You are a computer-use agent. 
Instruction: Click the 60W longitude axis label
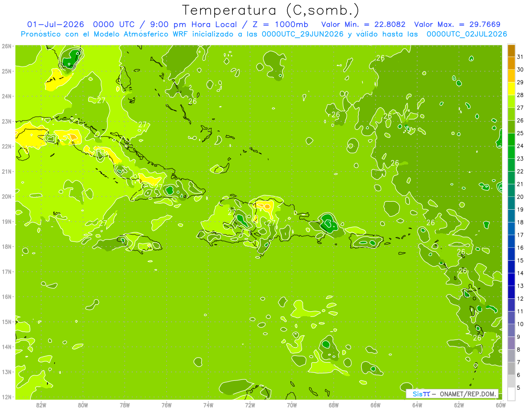tap(501, 405)
